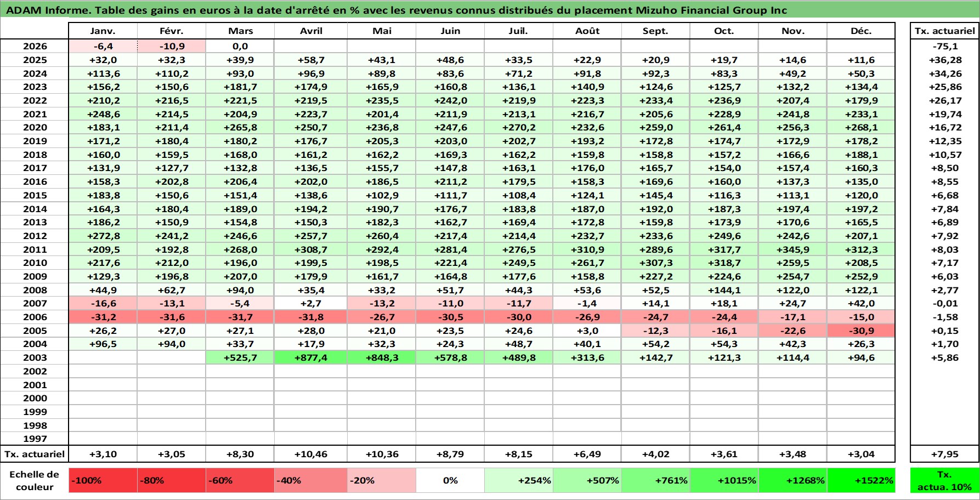Select the +42,0 cell for Déc. 2007
The width and height of the screenshot is (980, 500).
861,303
